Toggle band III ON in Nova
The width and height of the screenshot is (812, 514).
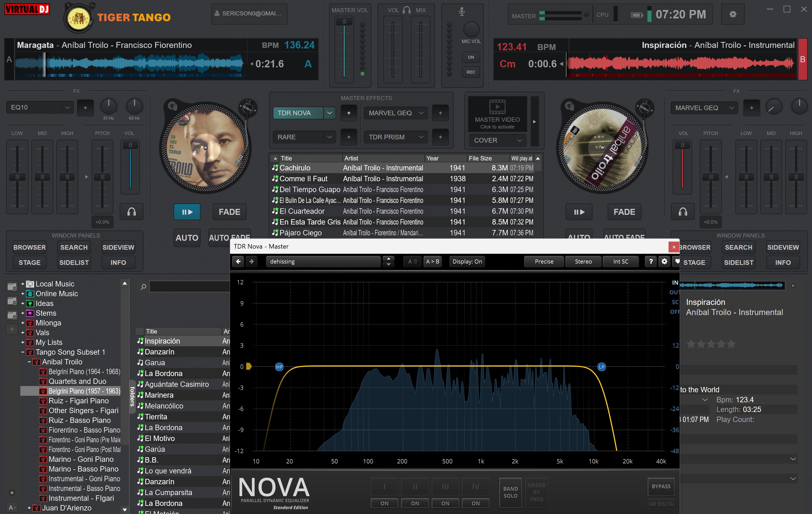tap(445, 503)
